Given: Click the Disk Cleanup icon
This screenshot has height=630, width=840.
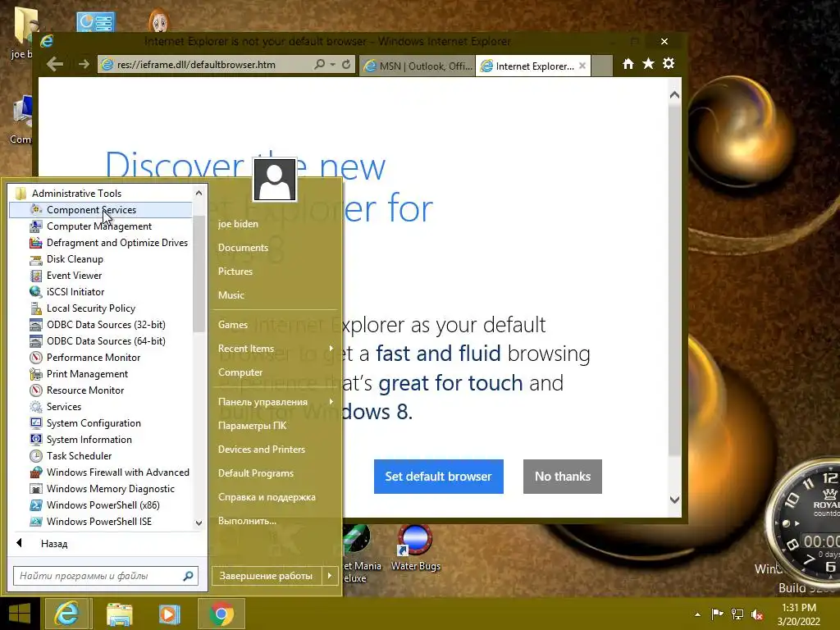Looking at the screenshot, I should pyautogui.click(x=36, y=259).
